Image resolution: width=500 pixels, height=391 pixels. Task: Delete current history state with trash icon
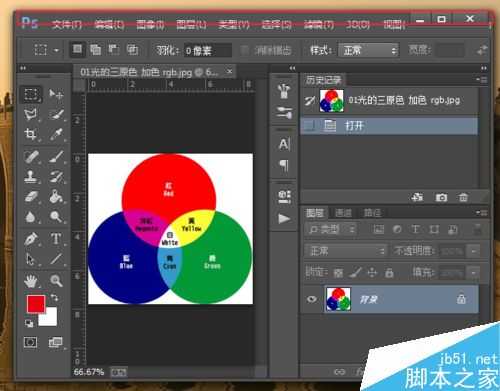tap(463, 197)
